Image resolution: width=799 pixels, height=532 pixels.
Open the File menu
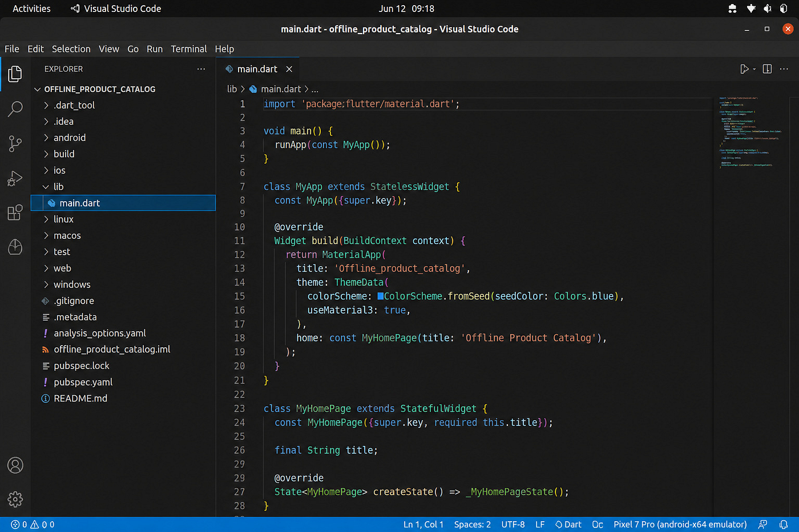pos(12,49)
